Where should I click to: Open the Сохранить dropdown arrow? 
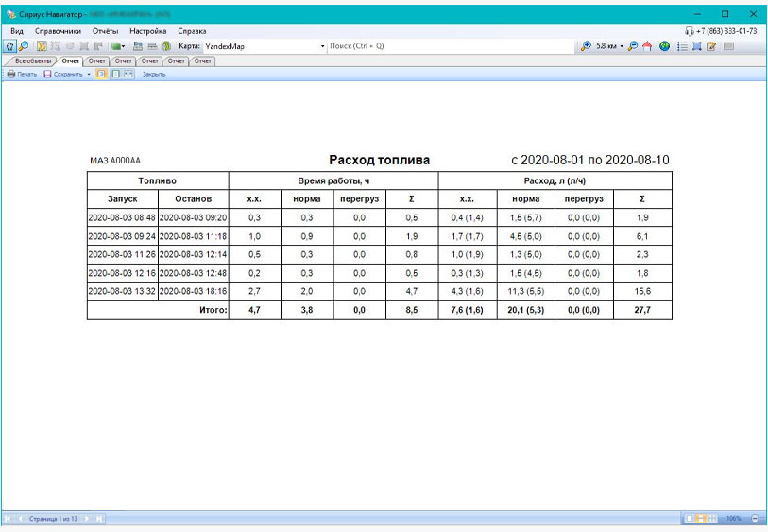coord(89,74)
